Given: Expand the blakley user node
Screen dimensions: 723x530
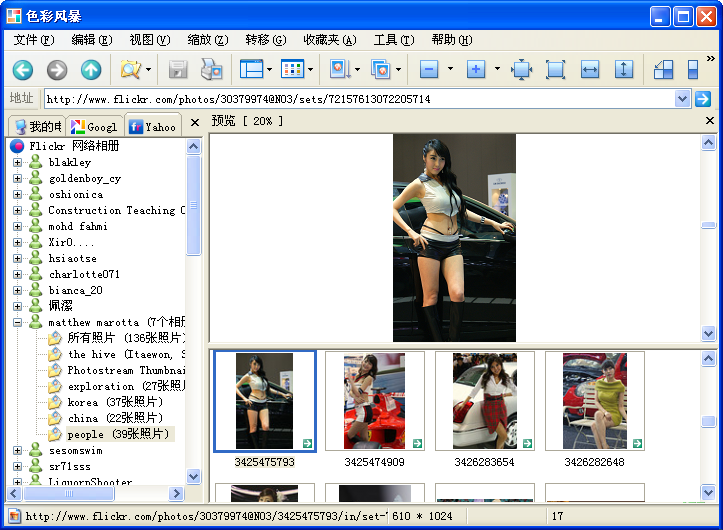Looking at the screenshot, I should [x=17, y=163].
